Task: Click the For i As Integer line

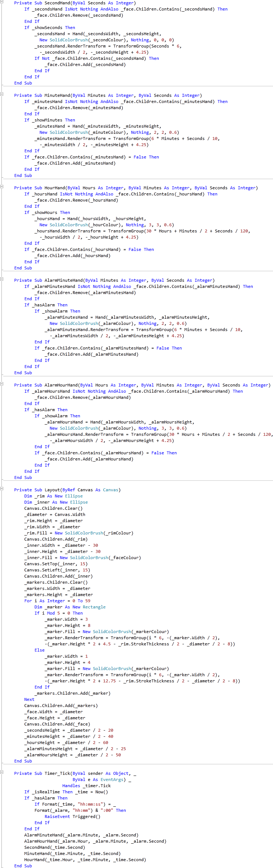Action: pyautogui.click(x=57, y=601)
